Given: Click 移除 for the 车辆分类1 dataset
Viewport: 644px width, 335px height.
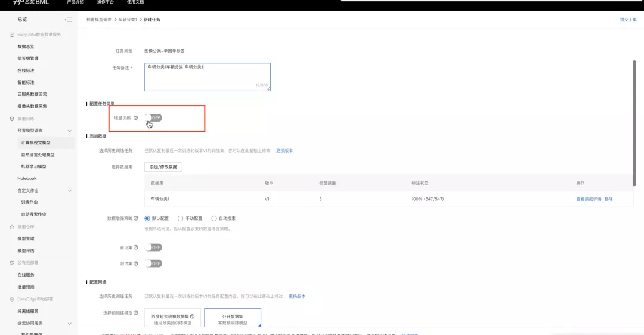Looking at the screenshot, I should [609, 199].
